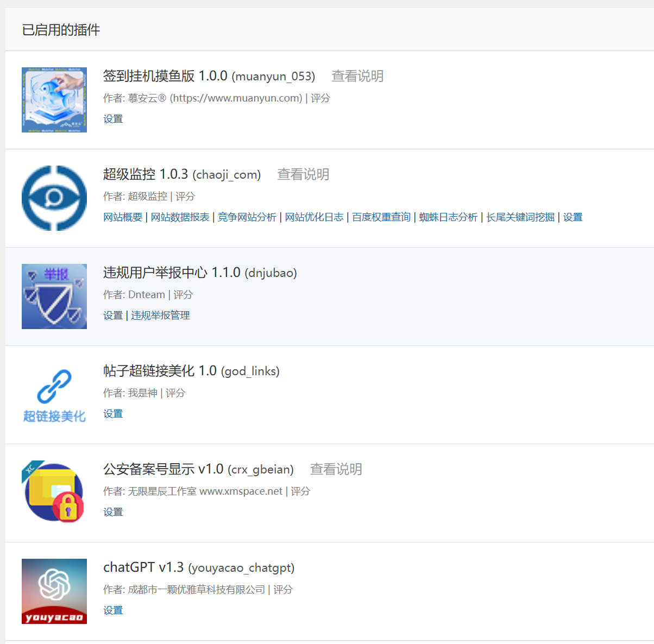Open 长尾关键词挖掘 link
The width and height of the screenshot is (654, 644).
coord(520,217)
